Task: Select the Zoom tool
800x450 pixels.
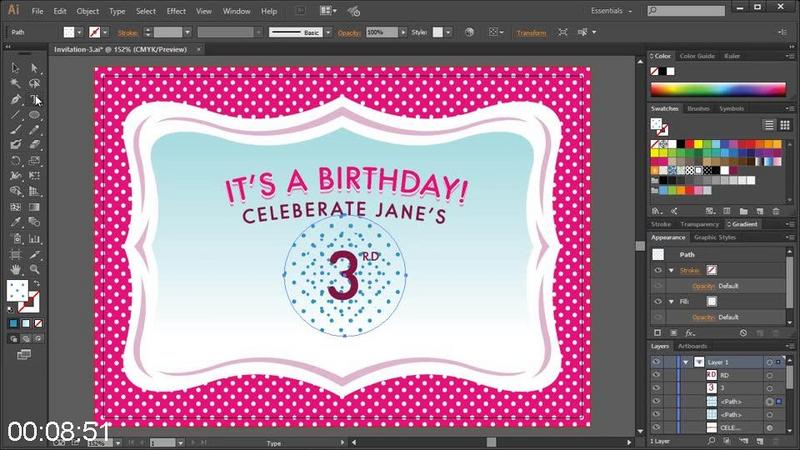Action: (x=34, y=269)
